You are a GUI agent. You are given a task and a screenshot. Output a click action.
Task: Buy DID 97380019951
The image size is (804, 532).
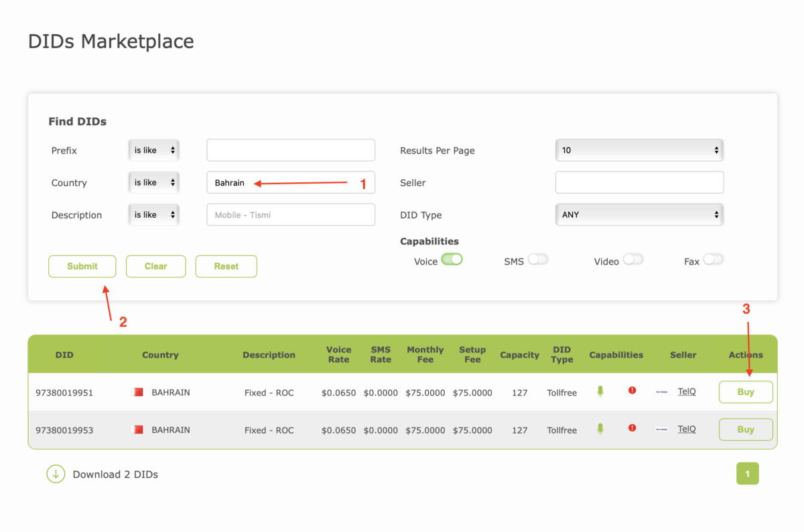click(745, 392)
